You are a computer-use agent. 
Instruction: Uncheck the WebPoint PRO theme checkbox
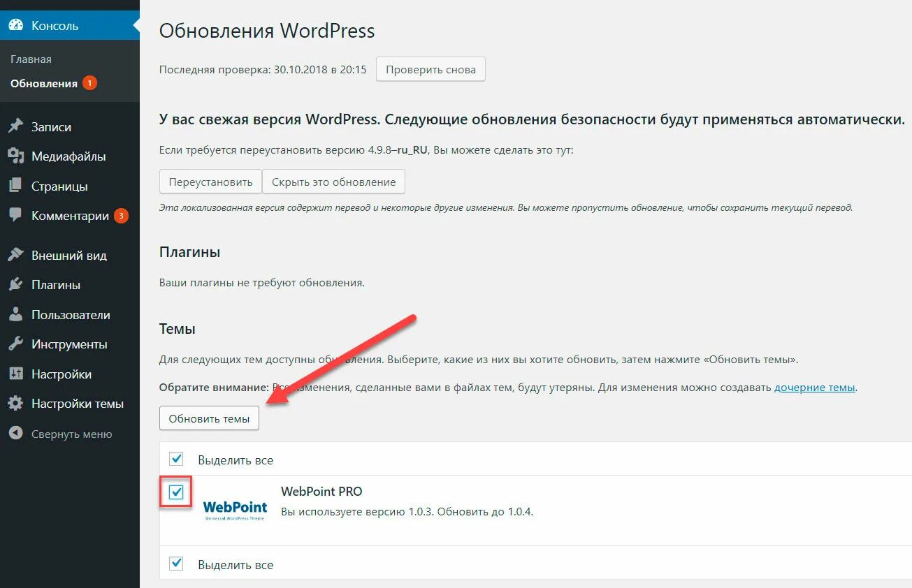[x=176, y=492]
